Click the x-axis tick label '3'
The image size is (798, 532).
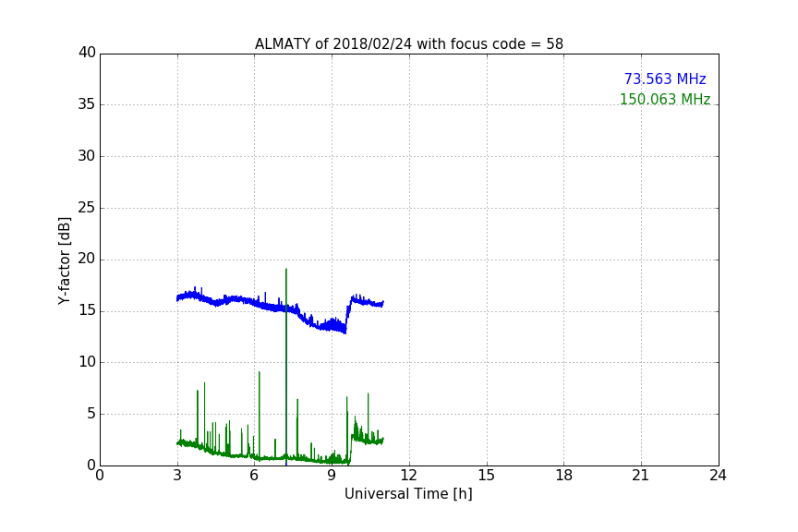pos(177,476)
